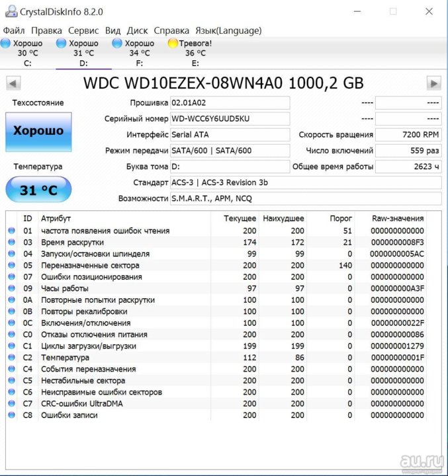Viewport: 448px width, 476px height.
Task: Select drive C: status orb (30 °C)
Action: coord(5,44)
